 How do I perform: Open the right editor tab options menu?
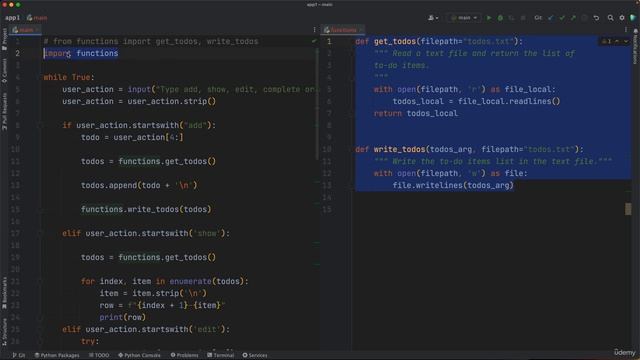click(x=625, y=30)
